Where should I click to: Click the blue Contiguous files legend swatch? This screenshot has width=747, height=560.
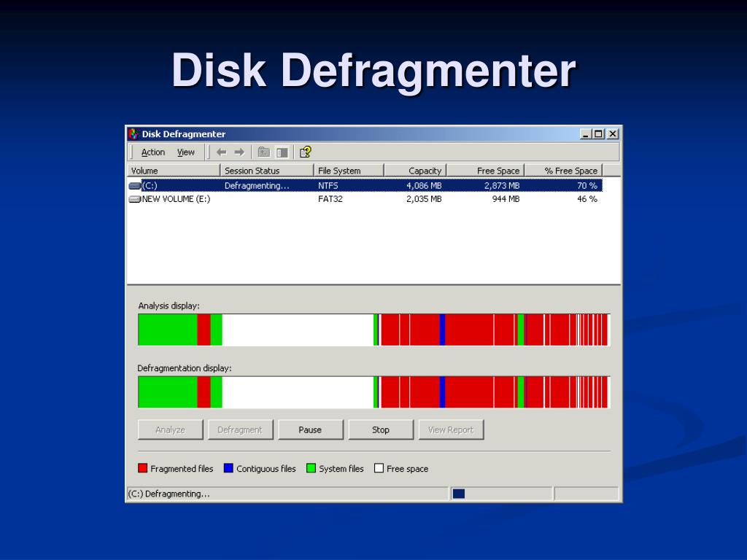point(228,468)
